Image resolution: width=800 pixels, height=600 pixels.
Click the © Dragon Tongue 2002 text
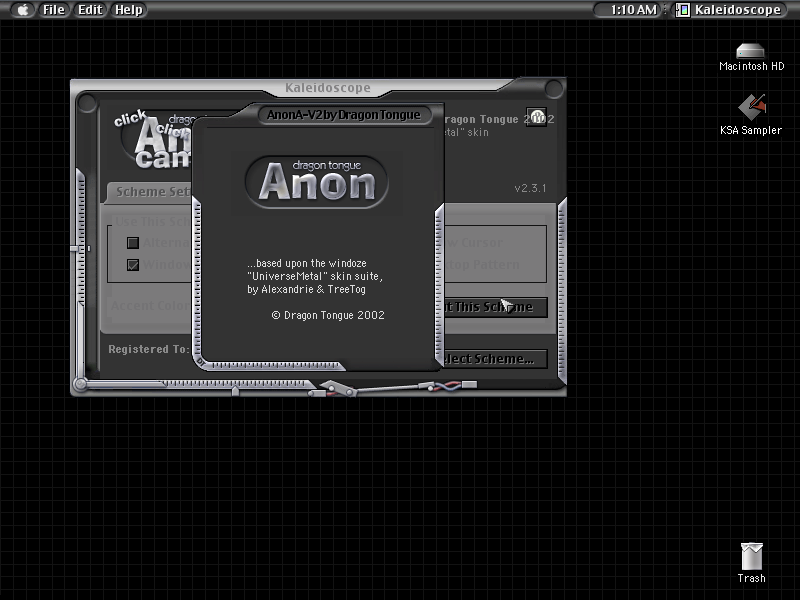[328, 315]
